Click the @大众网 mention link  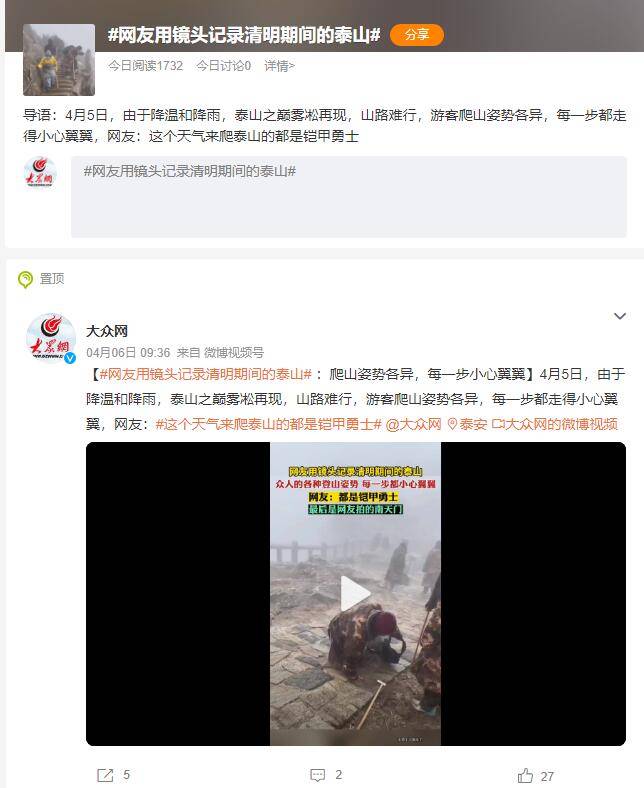(x=413, y=424)
